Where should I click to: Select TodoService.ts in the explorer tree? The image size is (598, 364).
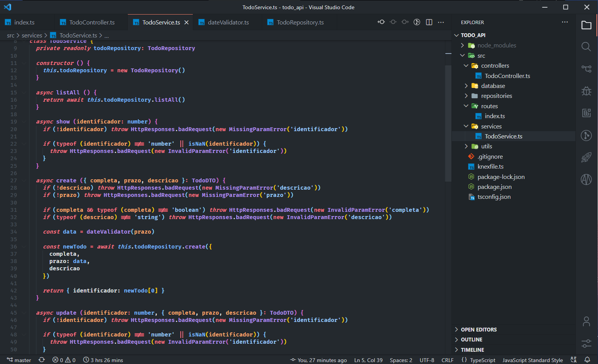coord(514,136)
